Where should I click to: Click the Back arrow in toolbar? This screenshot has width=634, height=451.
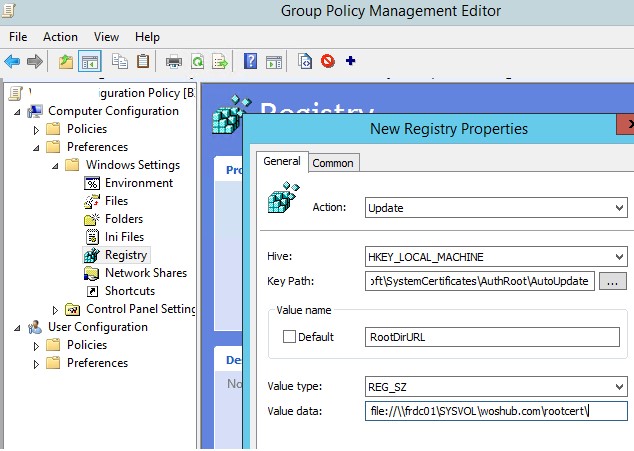click(x=12, y=62)
